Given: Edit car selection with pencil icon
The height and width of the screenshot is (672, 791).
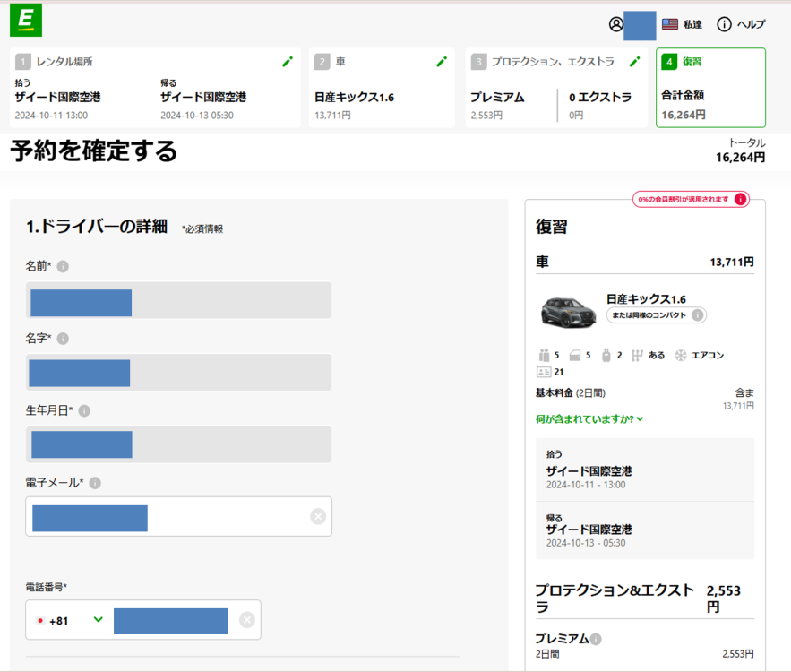Looking at the screenshot, I should tap(441, 62).
